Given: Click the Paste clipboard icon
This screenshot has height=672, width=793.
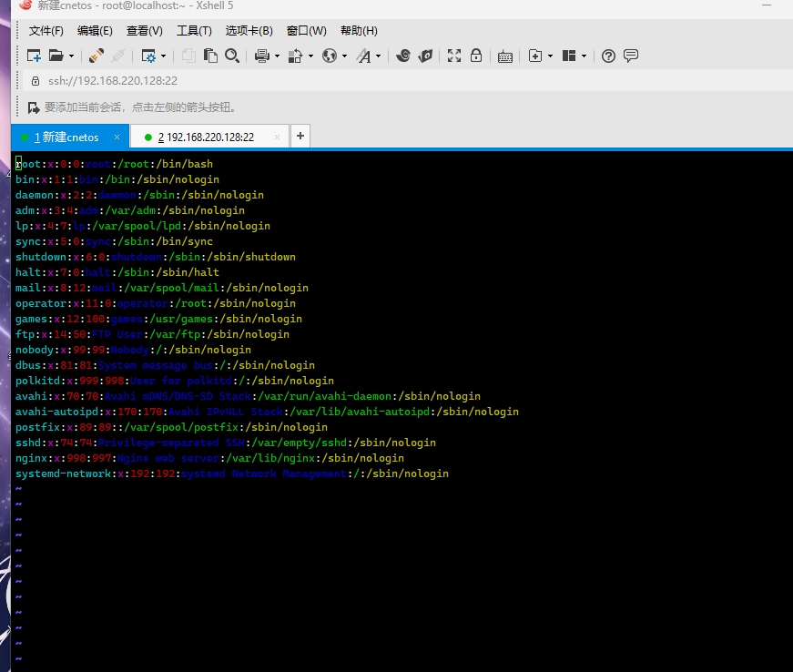Looking at the screenshot, I should 210,56.
